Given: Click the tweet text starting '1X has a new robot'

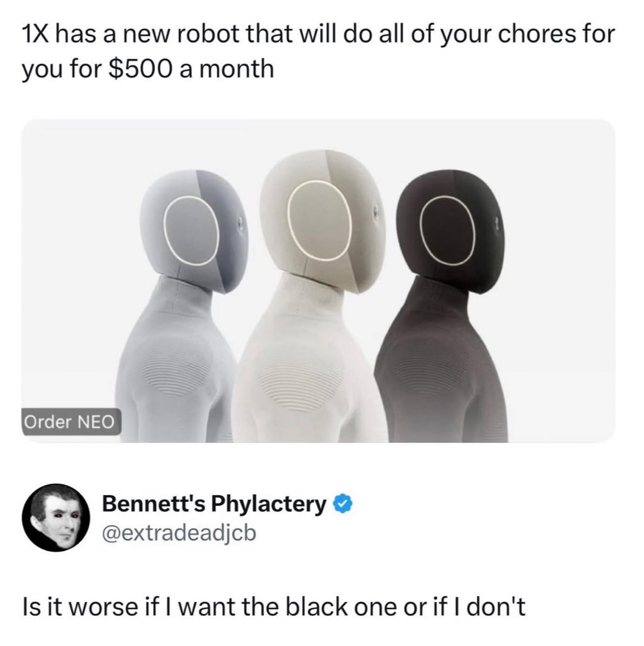Looking at the screenshot, I should [x=318, y=51].
